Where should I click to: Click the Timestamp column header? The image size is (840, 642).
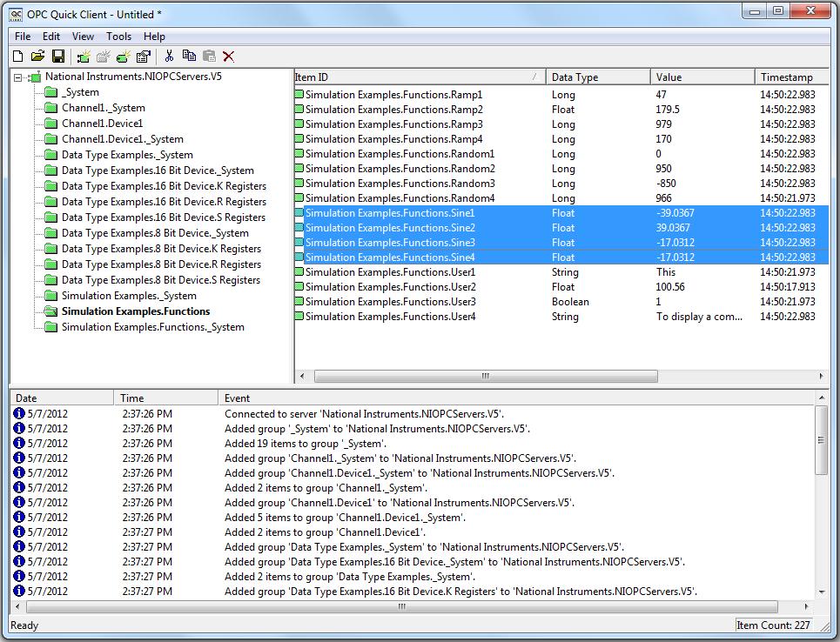point(786,77)
